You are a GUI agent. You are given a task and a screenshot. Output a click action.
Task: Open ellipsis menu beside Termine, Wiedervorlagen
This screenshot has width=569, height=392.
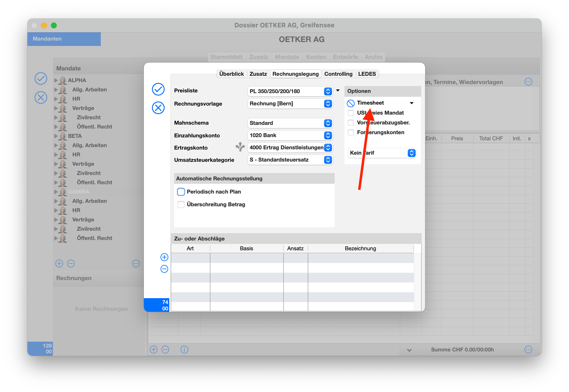[528, 82]
